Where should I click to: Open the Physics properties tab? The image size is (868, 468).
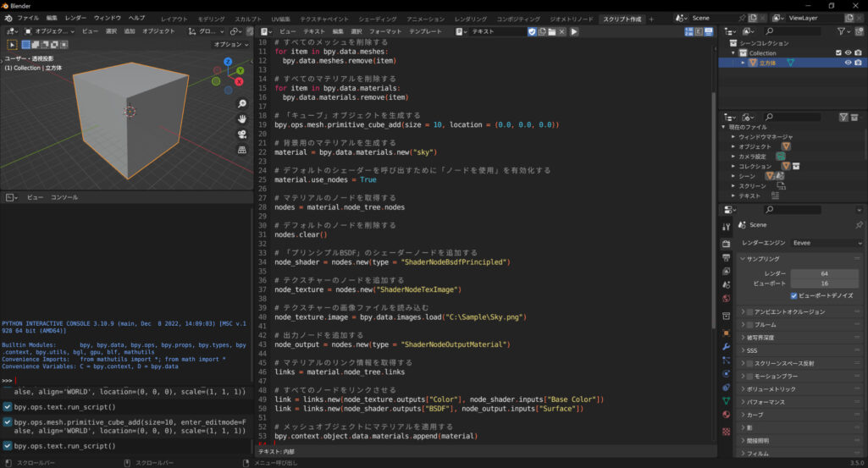point(727,374)
